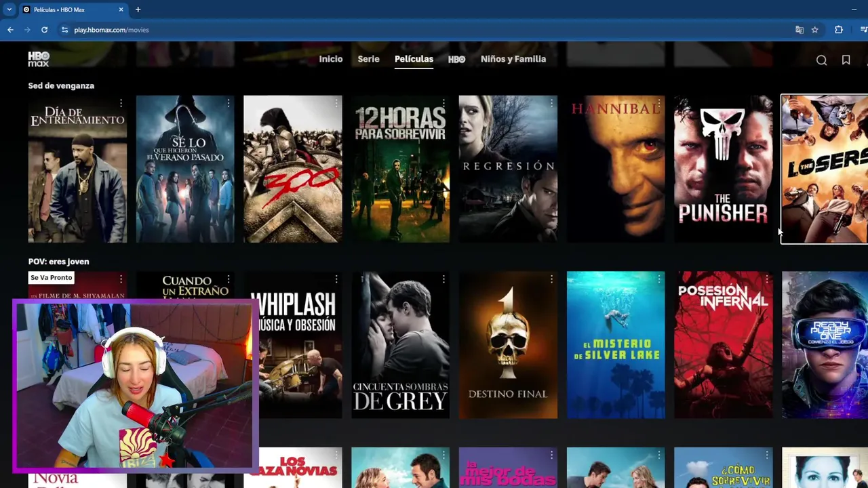
Task: Open the tab search dropdown arrow
Action: (9, 9)
